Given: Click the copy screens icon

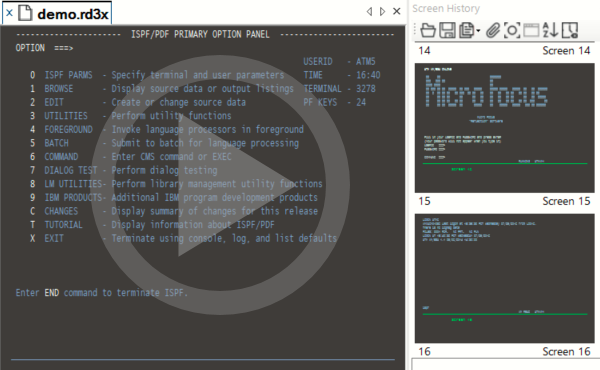Looking at the screenshot, I should coord(466,30).
